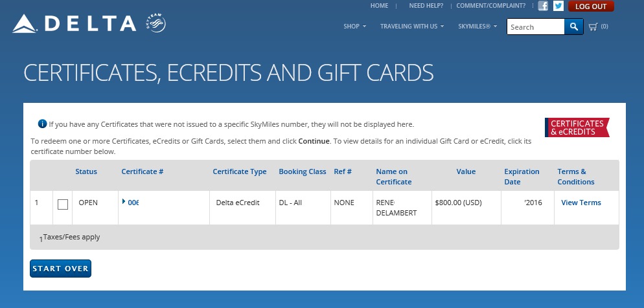Expand the Shop dropdown menu
The height and width of the screenshot is (308, 644).
(354, 27)
